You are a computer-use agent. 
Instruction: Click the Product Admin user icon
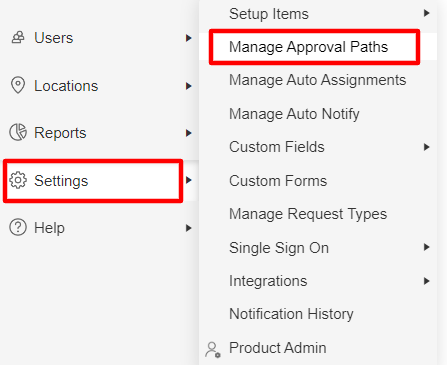pos(213,350)
